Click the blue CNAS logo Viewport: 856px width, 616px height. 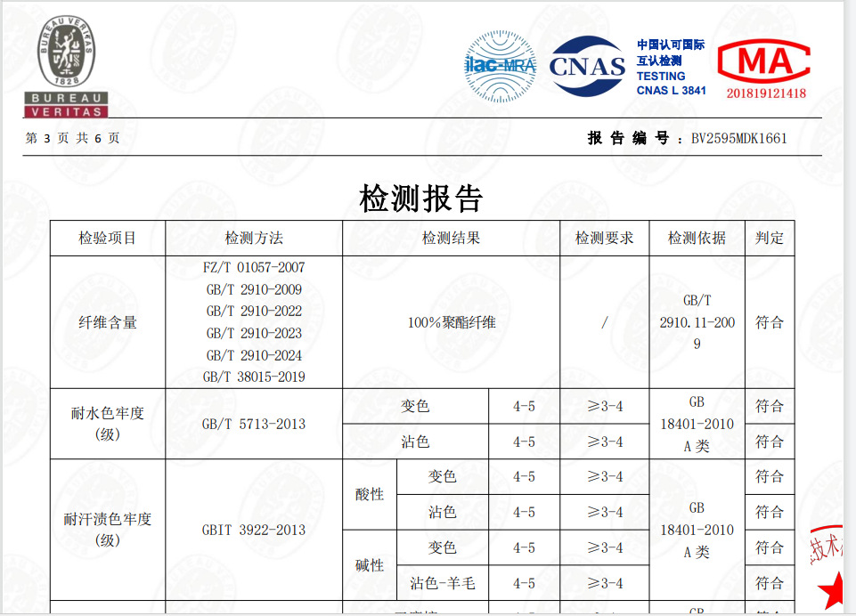tap(587, 66)
